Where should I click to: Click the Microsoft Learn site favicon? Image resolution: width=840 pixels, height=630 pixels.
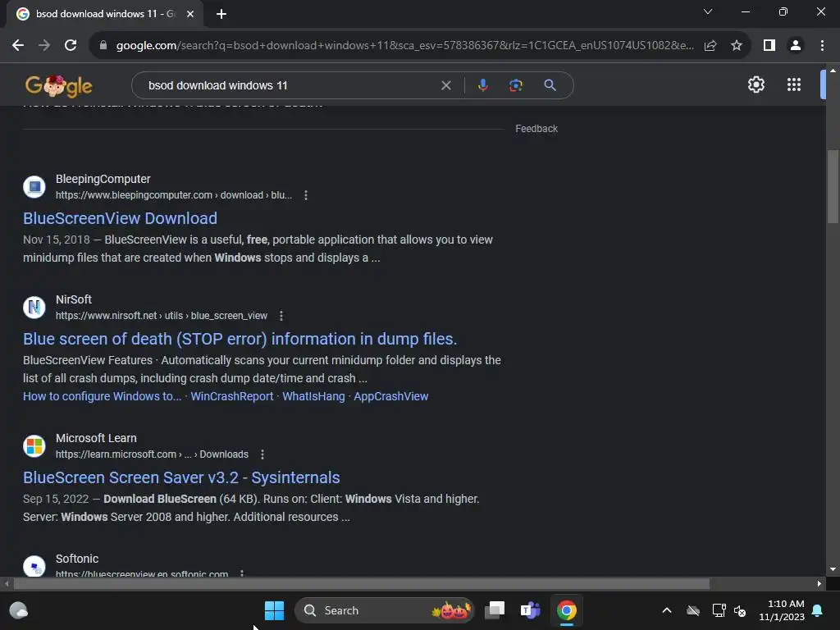pyautogui.click(x=34, y=445)
